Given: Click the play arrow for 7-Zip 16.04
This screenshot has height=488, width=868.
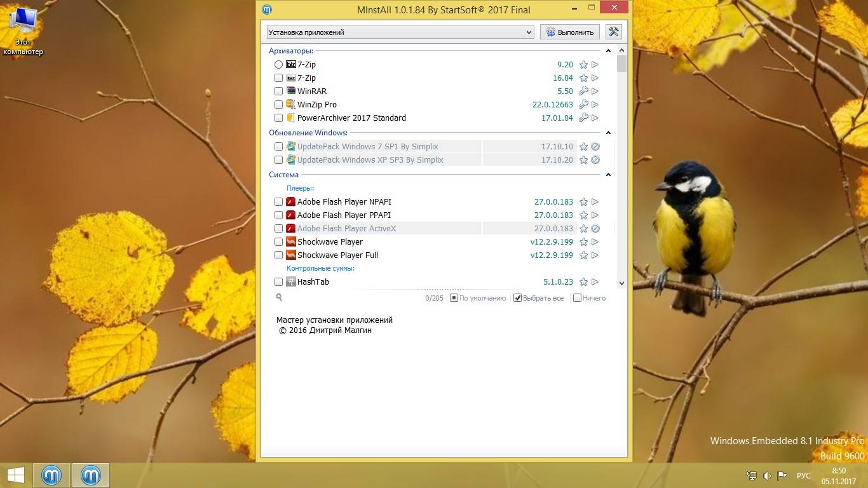Looking at the screenshot, I should pyautogui.click(x=595, y=78).
